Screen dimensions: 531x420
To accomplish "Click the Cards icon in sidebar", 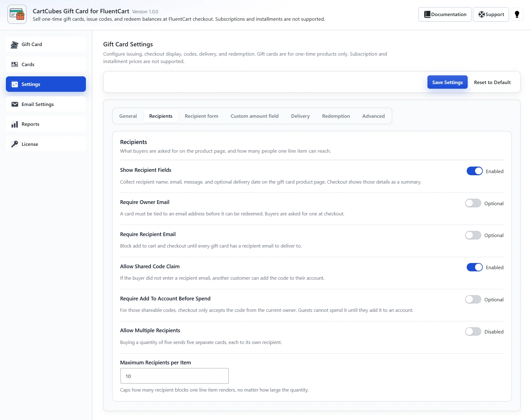I will 15,64.
